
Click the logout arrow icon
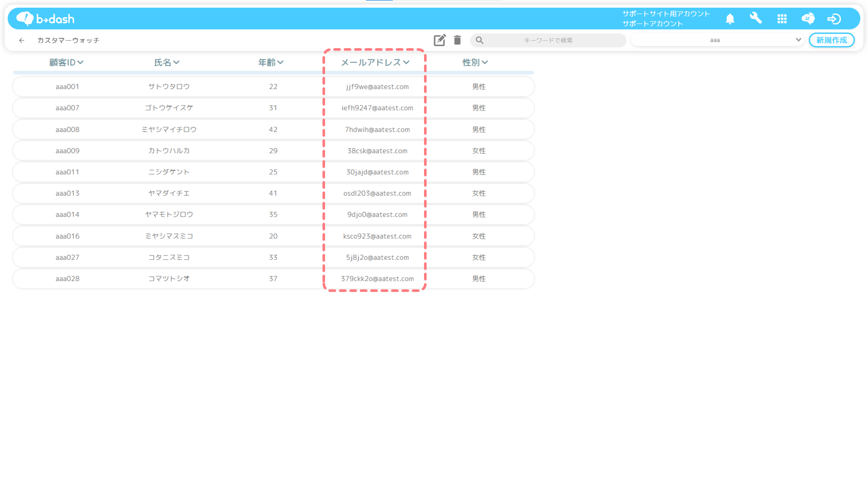tap(834, 19)
